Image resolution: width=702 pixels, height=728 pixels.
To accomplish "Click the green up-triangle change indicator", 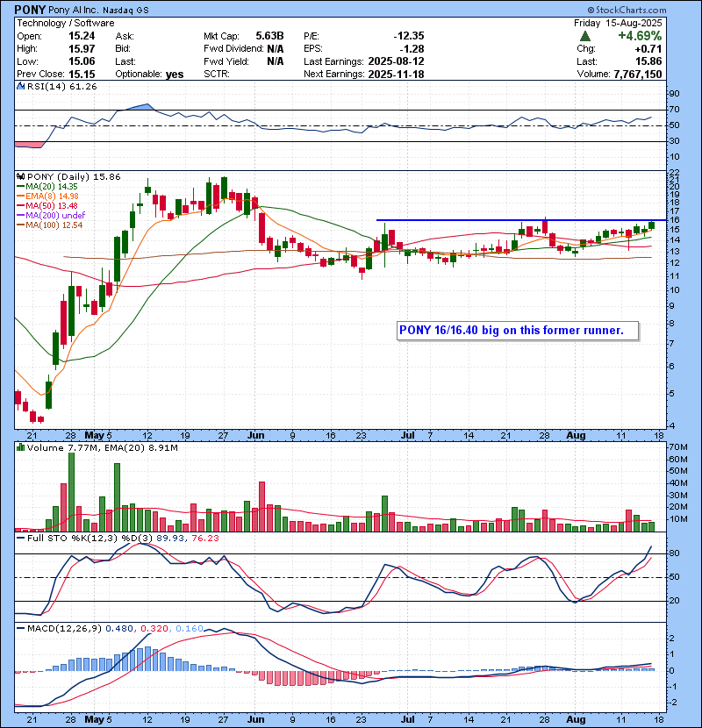I will pyautogui.click(x=585, y=36).
